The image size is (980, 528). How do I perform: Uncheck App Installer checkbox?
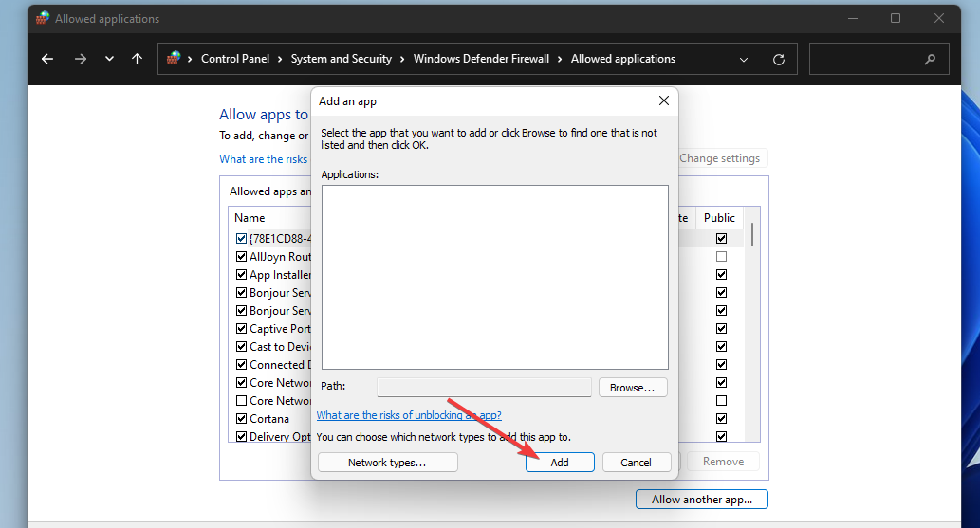click(x=241, y=275)
